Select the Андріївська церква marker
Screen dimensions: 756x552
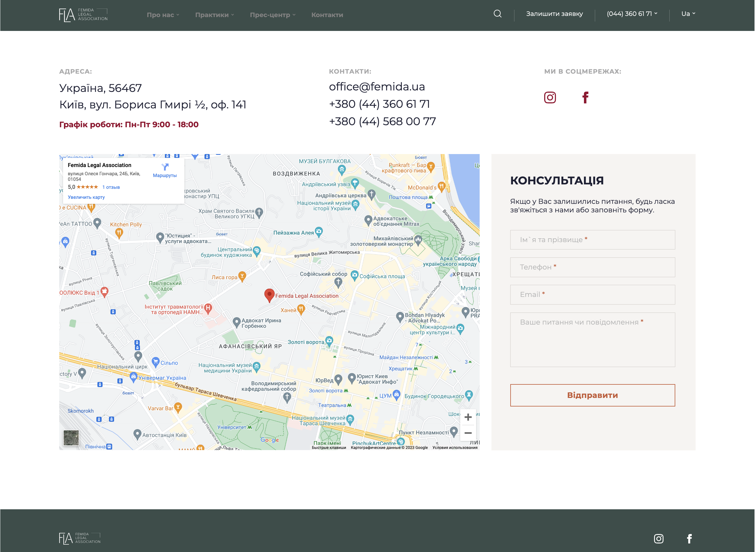(x=372, y=194)
